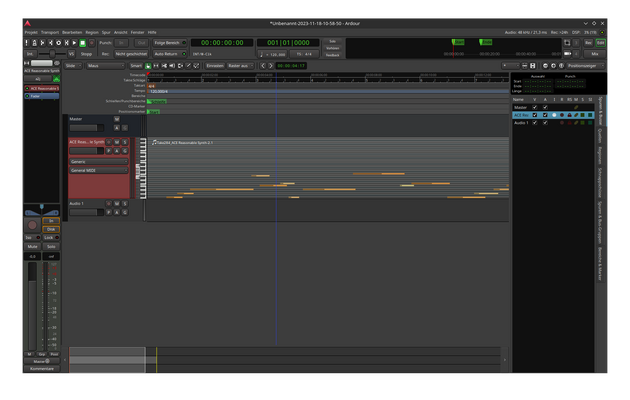
Task: Click nudge backward arrow button
Action: [x=263, y=65]
